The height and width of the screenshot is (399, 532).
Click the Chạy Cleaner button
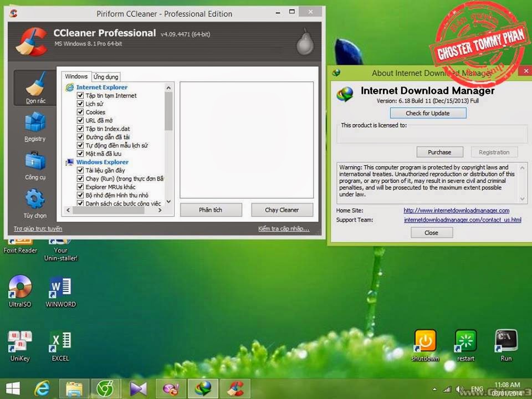tap(282, 210)
